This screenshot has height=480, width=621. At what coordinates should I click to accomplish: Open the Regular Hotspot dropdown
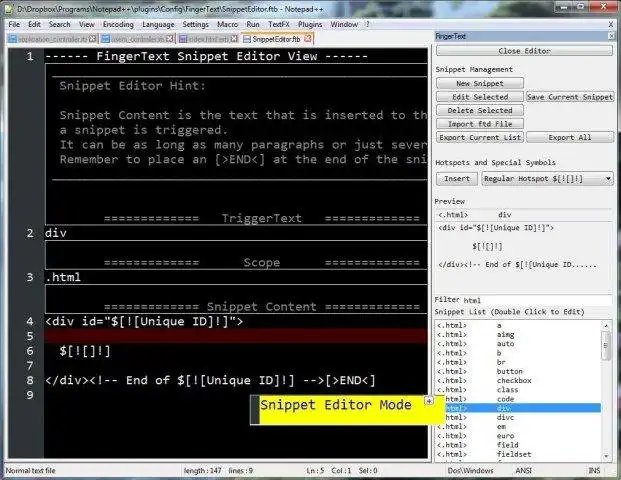547,179
